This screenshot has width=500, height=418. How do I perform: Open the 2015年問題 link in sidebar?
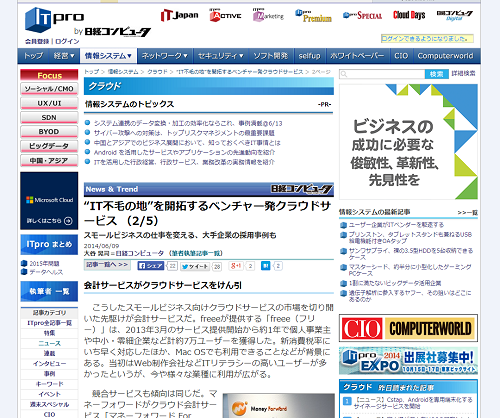45,263
